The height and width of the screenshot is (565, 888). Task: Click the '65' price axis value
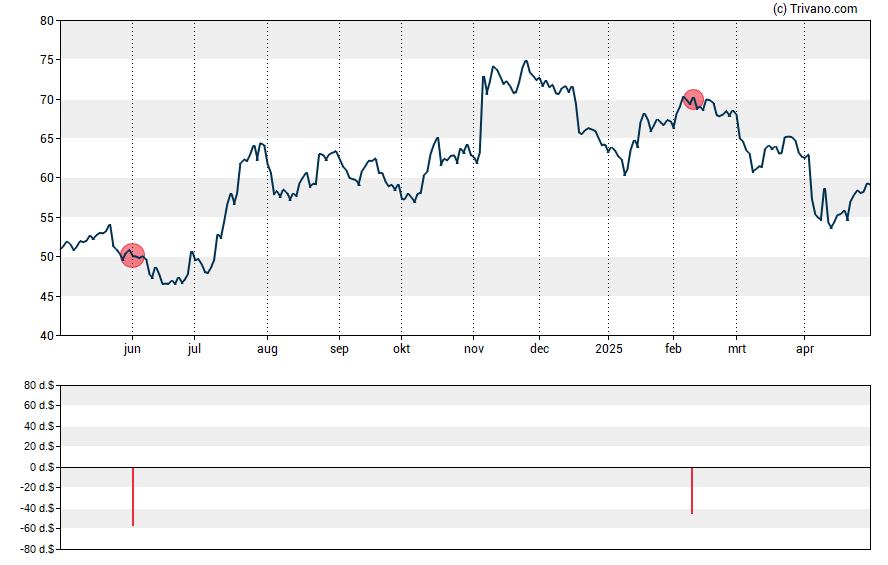pos(47,139)
